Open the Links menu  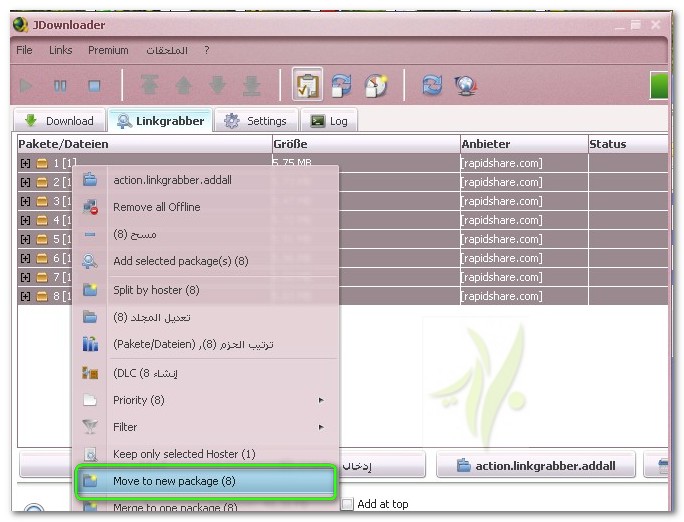click(61, 50)
